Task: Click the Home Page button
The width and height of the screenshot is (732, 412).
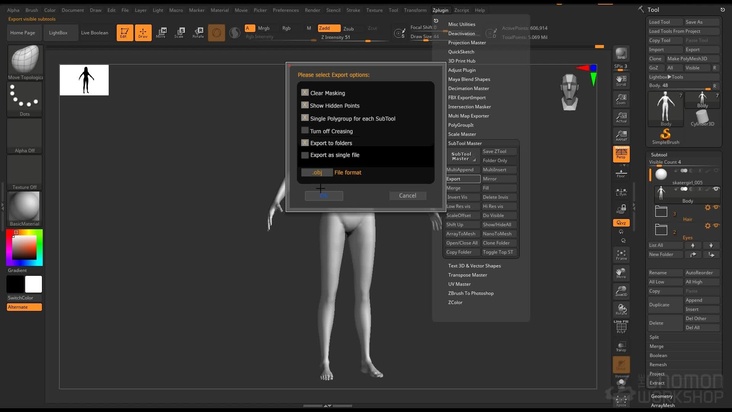Action: (x=23, y=33)
